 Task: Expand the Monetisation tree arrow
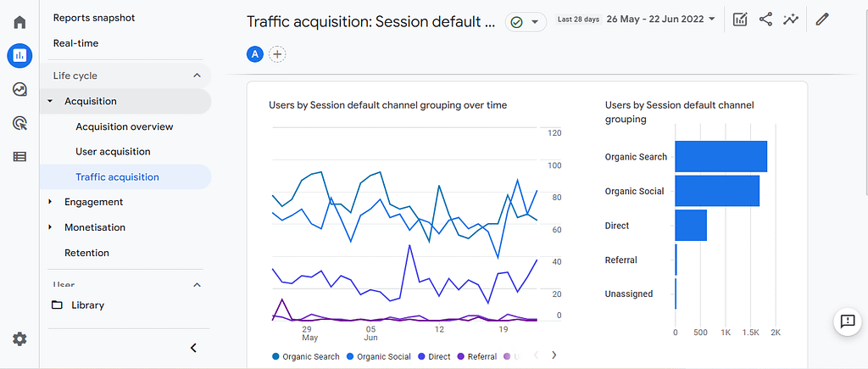[50, 227]
